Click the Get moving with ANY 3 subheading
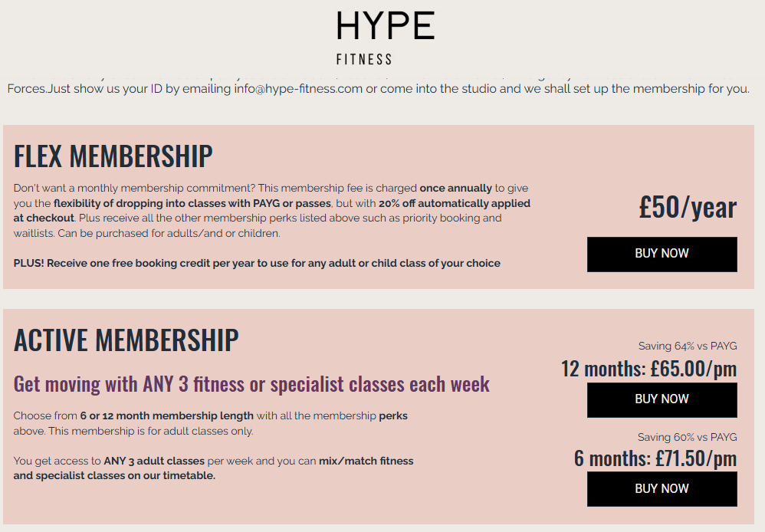 point(251,384)
